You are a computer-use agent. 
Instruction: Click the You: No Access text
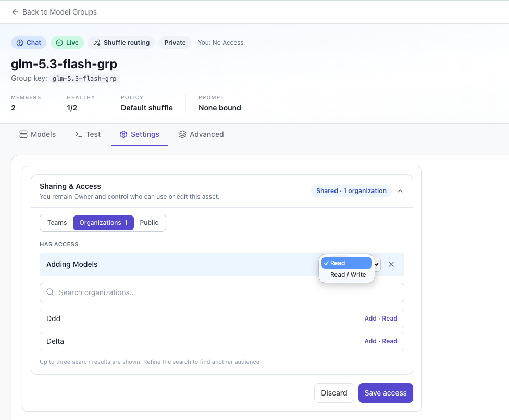[x=221, y=43]
